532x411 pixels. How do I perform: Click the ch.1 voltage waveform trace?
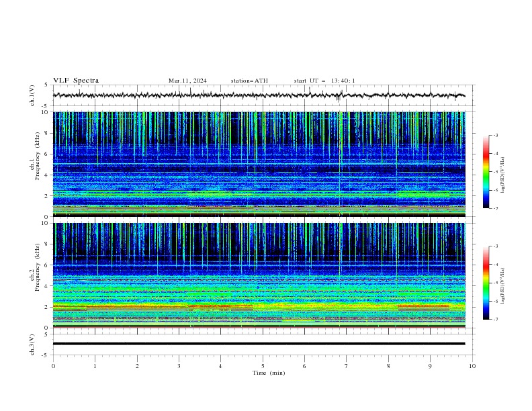tap(259, 95)
